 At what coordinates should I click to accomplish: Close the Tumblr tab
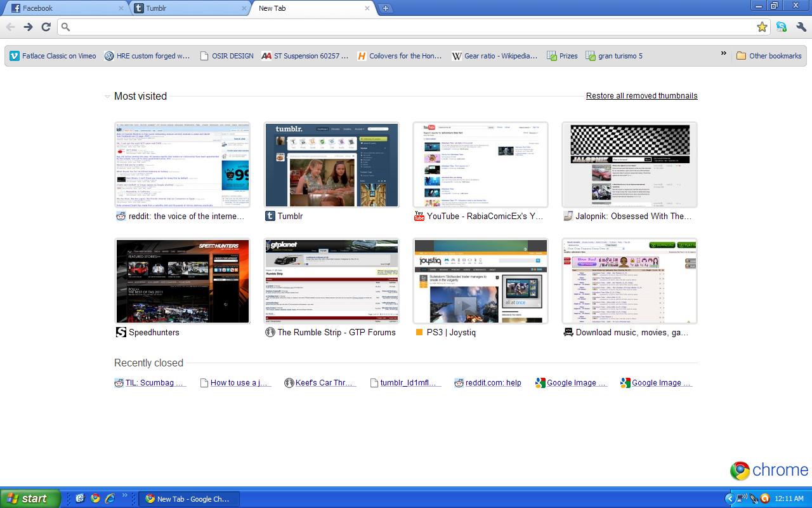coord(244,8)
